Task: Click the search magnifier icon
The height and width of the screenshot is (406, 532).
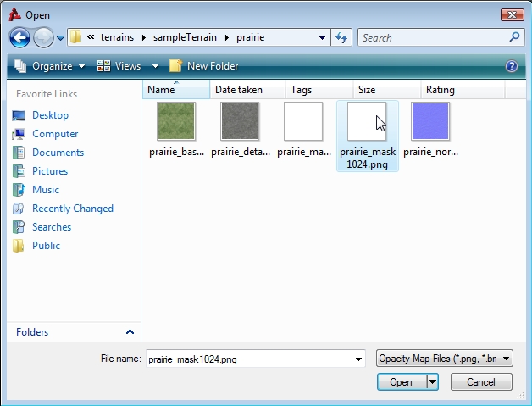Action: [x=514, y=37]
